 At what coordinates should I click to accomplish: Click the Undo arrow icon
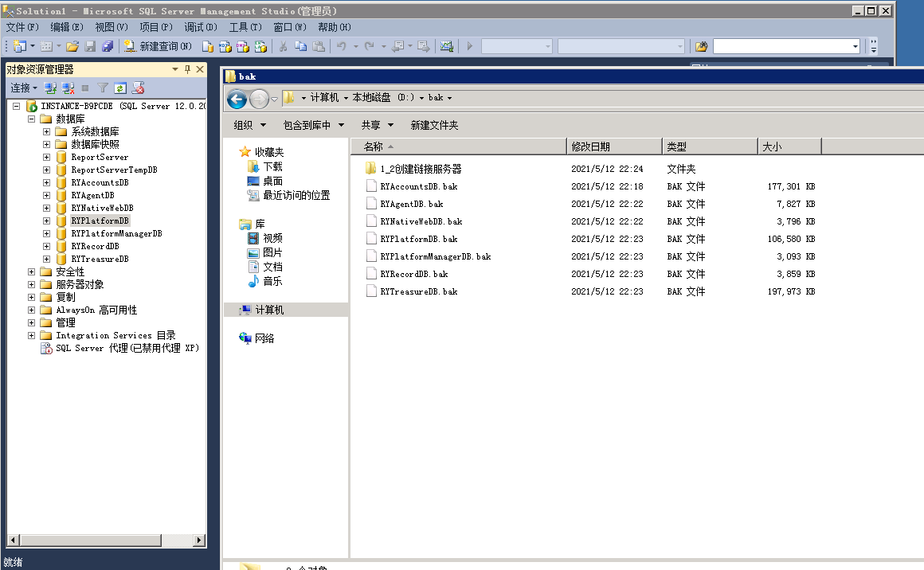coord(341,46)
